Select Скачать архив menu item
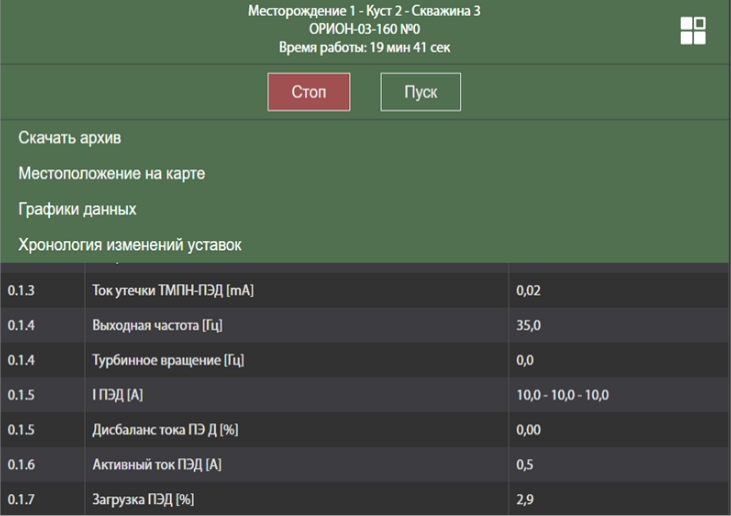 pos(76,138)
